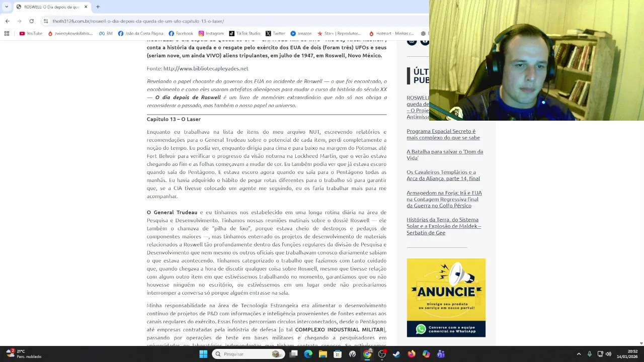644x362 pixels.
Task: Click the 'Capítulo 13 – O Laser' heading
Action: (x=174, y=119)
